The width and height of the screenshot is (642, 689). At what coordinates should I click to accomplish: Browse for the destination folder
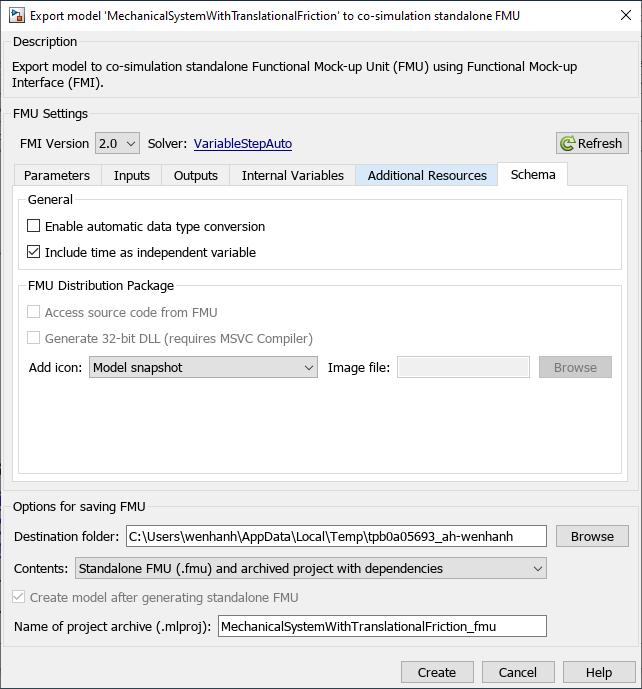592,536
